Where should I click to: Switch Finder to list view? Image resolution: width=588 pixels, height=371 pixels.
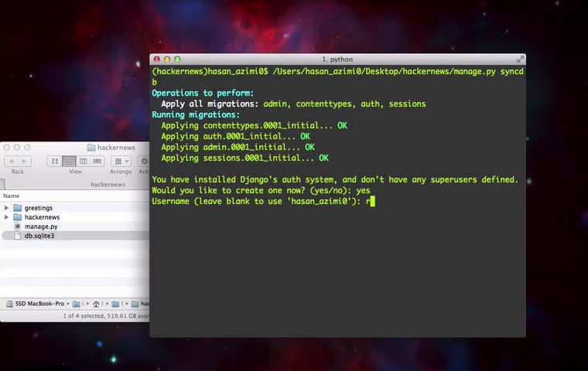69,161
